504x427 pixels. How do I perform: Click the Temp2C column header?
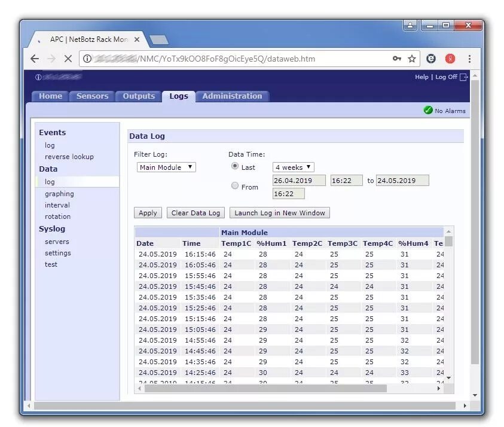307,243
